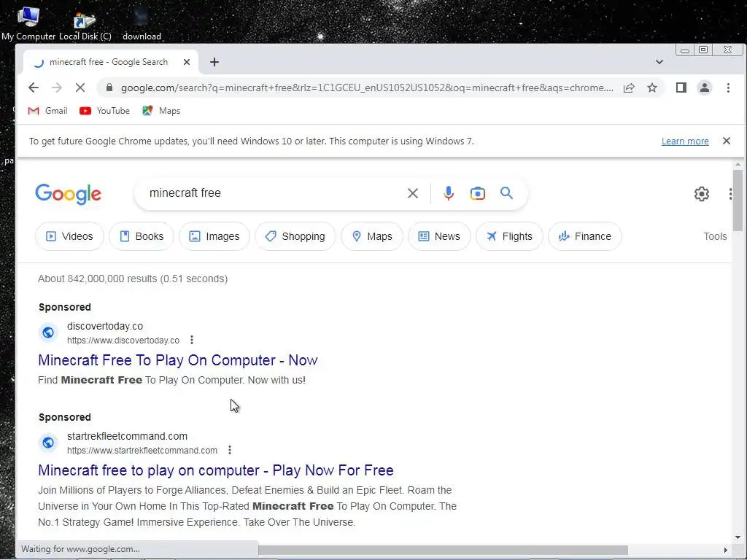747x560 pixels.
Task: Click https://www.startrekfleetcommand.com URL text
Action: 142,451
